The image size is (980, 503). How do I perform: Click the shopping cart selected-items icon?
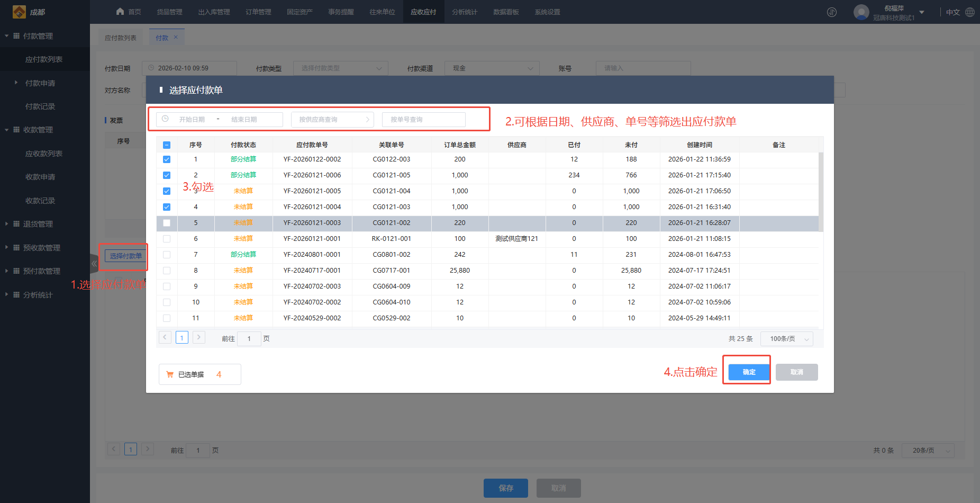click(x=170, y=374)
